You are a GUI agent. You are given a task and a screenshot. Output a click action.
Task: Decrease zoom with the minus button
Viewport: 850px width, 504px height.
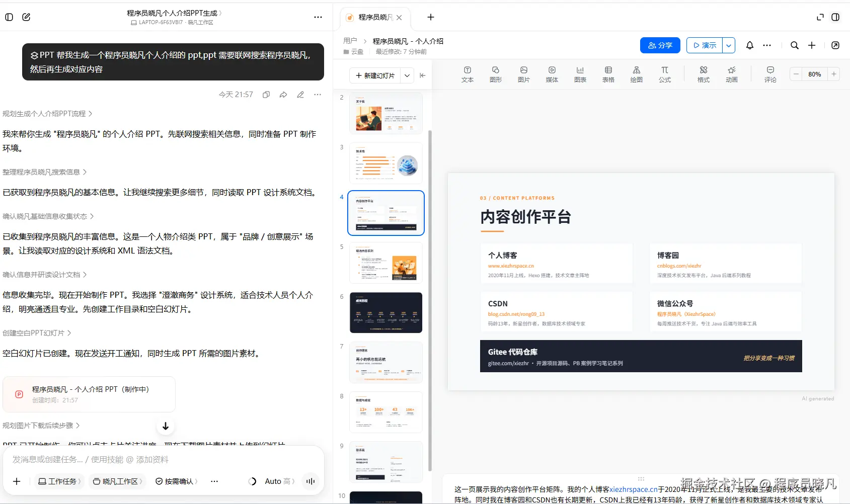tap(796, 74)
